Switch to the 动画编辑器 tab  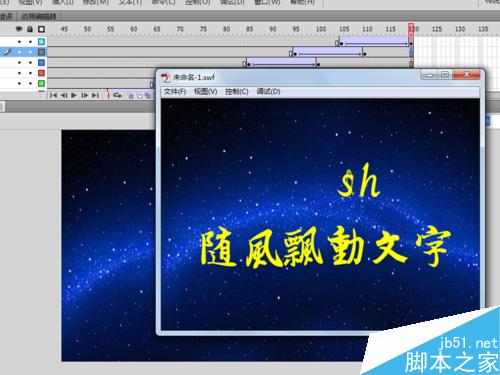pyautogui.click(x=39, y=16)
